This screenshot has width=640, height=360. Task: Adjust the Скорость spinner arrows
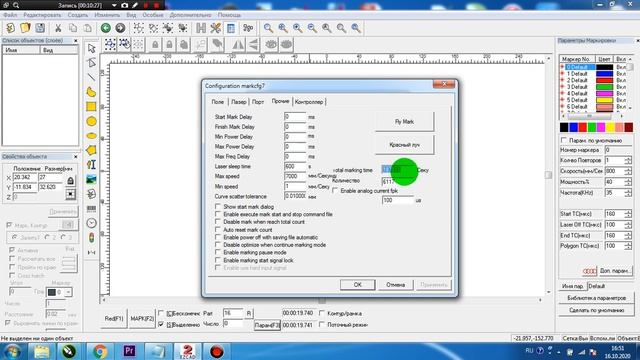tap(628, 171)
